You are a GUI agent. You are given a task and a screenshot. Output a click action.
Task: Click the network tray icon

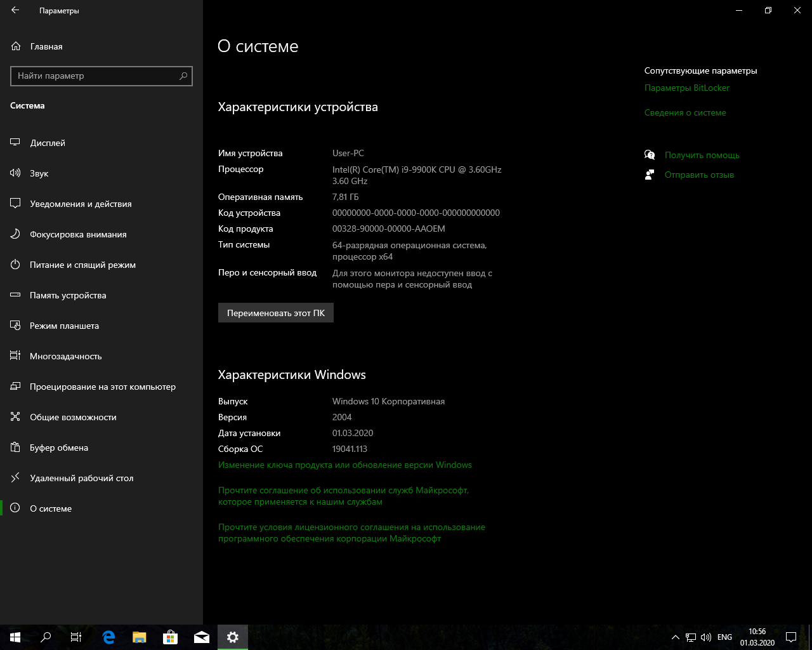691,637
